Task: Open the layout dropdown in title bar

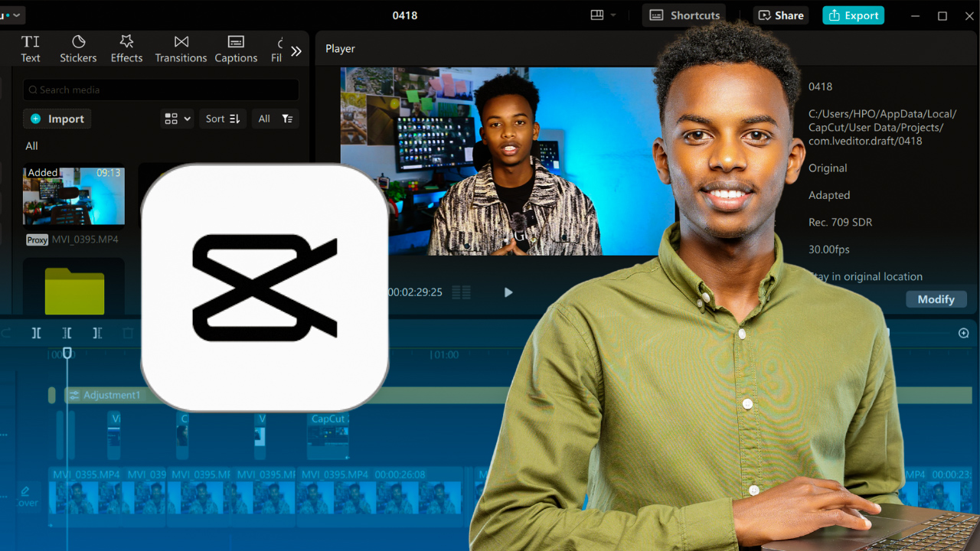Action: [x=603, y=15]
